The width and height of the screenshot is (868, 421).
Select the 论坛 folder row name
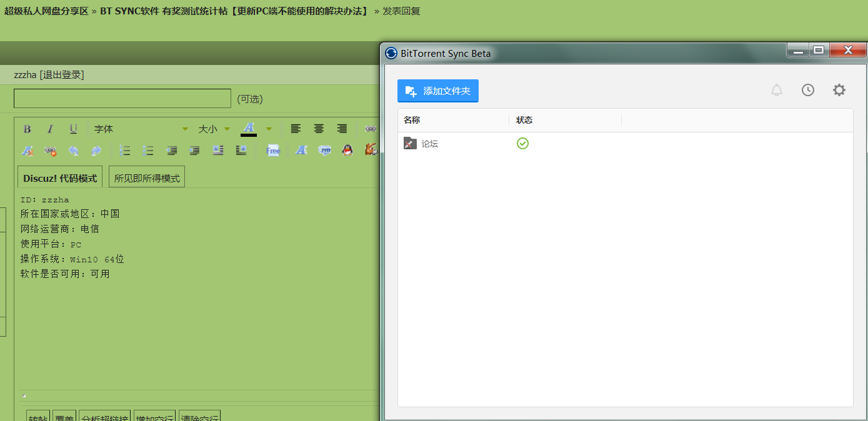(x=430, y=144)
